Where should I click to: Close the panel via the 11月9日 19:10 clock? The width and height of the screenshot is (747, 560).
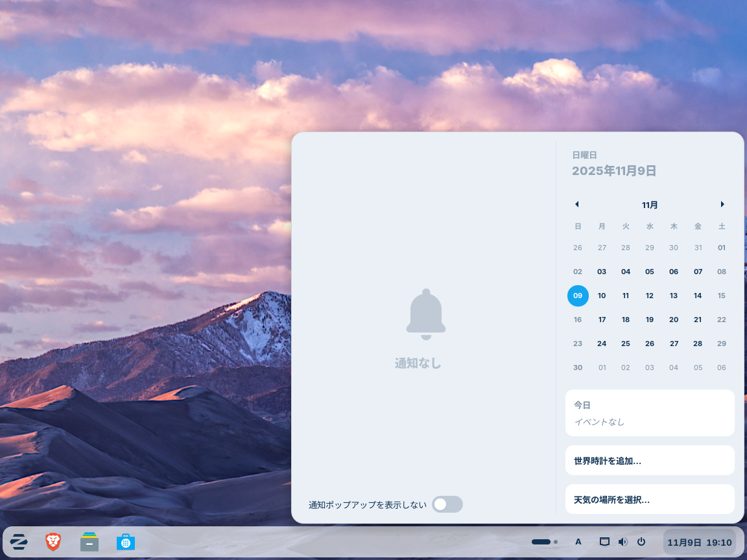tap(699, 542)
